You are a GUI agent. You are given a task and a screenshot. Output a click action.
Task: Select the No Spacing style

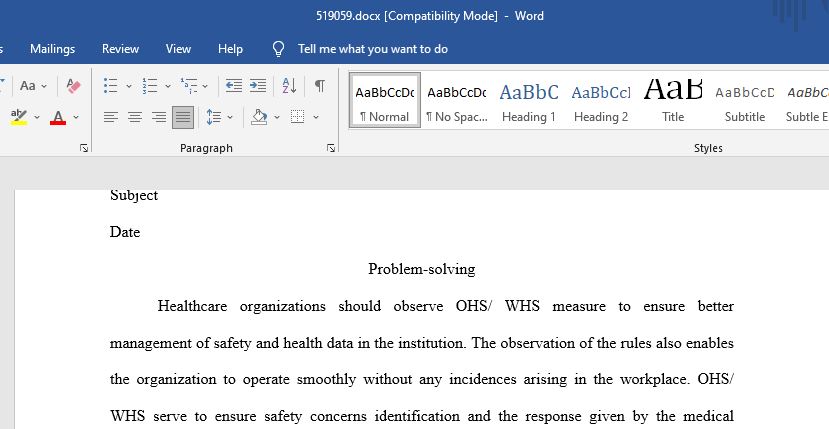click(457, 101)
